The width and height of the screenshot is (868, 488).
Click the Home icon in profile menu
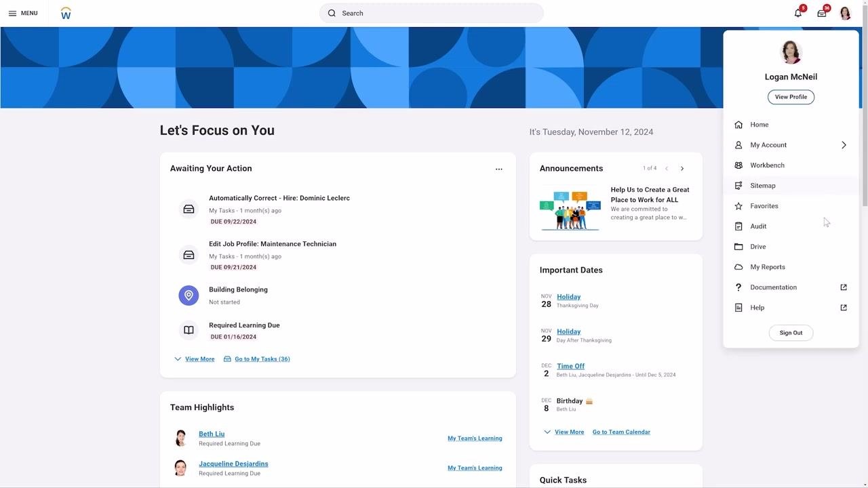click(x=738, y=125)
